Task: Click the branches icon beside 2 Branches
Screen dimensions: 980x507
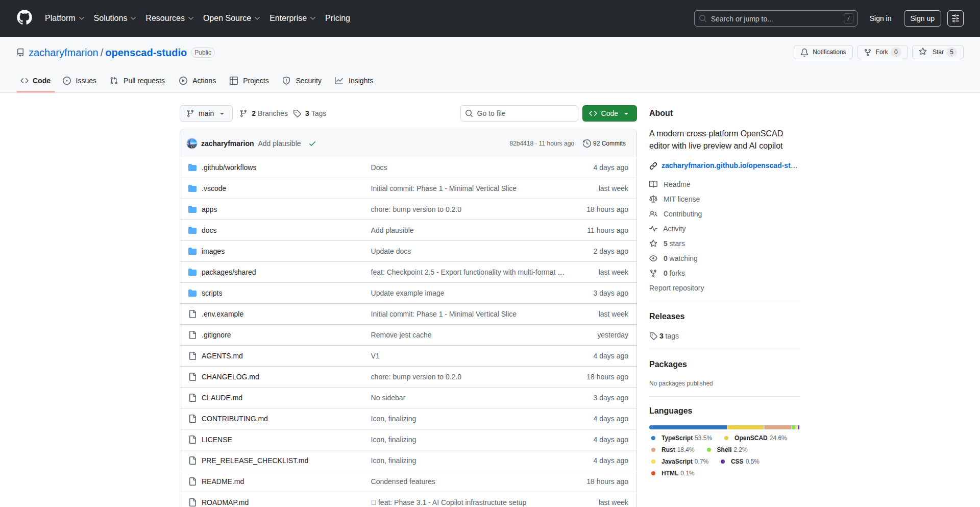Action: tap(243, 113)
